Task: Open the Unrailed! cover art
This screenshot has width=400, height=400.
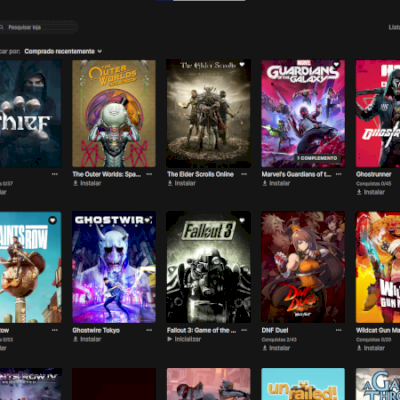Action: pos(303,384)
